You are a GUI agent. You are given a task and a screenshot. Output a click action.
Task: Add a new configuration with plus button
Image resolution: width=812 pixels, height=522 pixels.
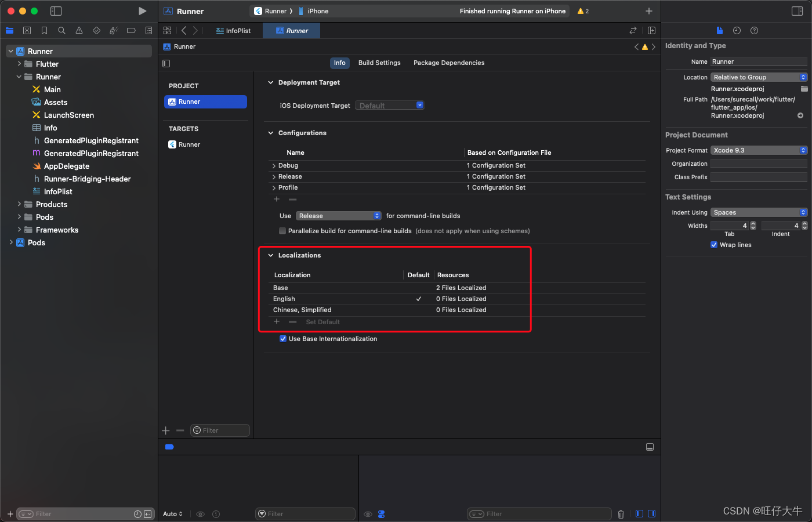tap(277, 199)
